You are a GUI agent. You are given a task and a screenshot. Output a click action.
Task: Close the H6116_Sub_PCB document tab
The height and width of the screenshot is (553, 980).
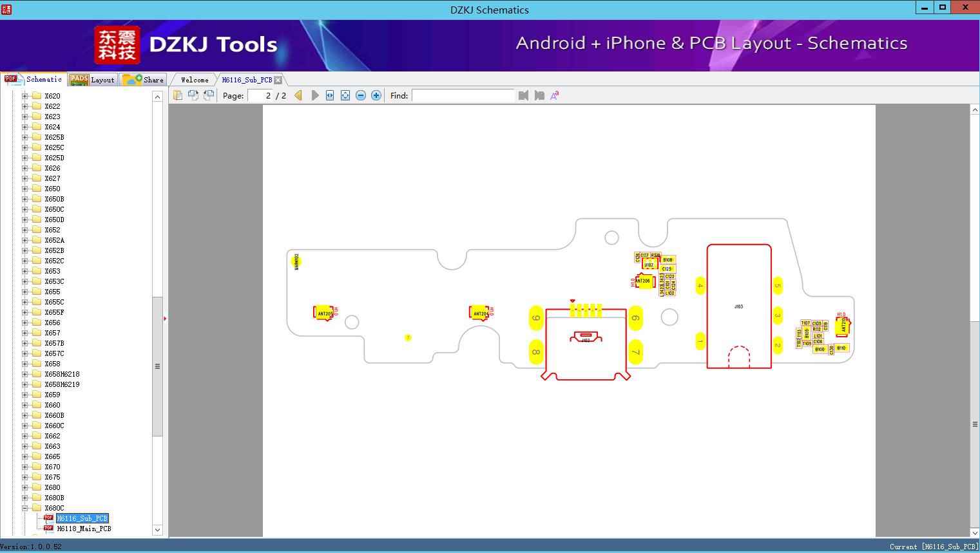pos(278,80)
